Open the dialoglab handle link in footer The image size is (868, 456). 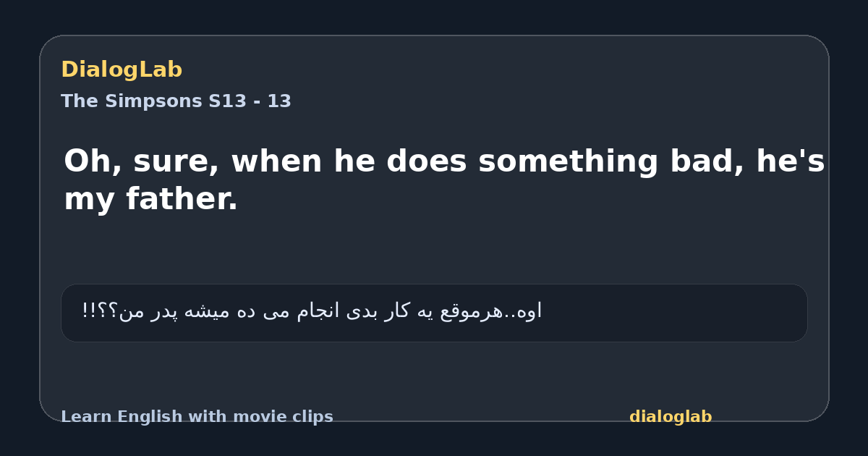click(671, 417)
